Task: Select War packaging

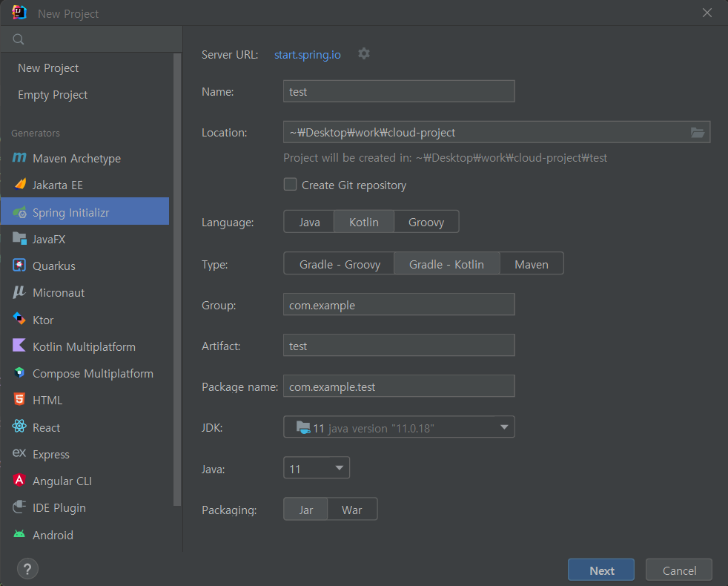Action: [x=352, y=510]
